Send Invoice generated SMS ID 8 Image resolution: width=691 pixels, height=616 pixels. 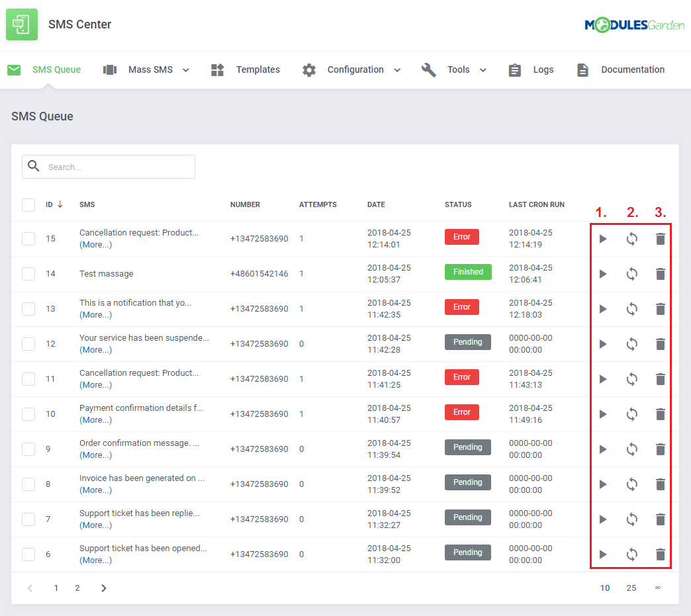(x=603, y=484)
